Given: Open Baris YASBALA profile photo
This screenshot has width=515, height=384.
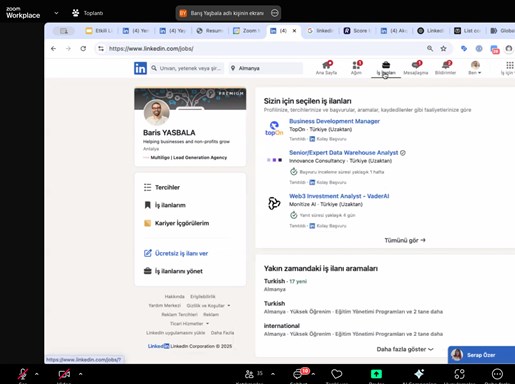Looking at the screenshot, I should tap(156, 112).
